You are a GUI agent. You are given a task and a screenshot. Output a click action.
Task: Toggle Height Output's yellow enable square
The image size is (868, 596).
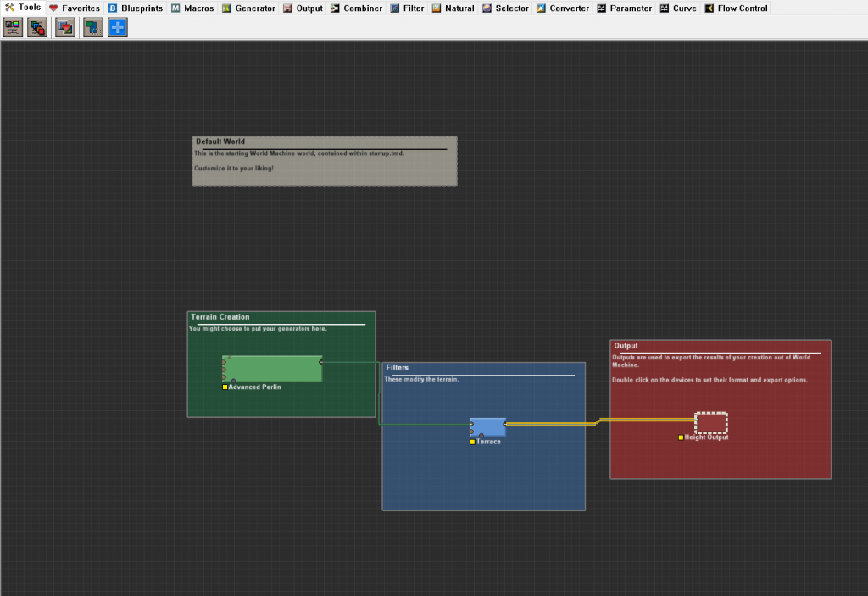pos(680,437)
